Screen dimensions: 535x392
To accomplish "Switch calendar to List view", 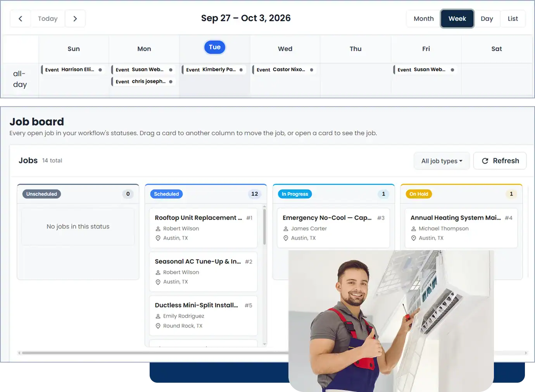I will pos(513,19).
